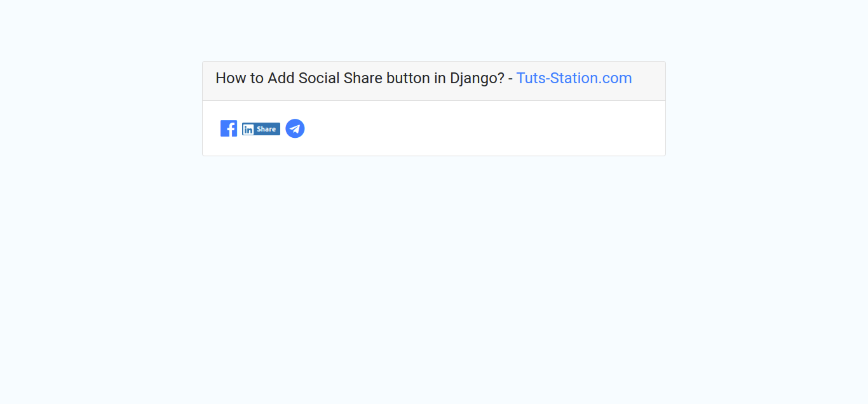The height and width of the screenshot is (404, 868).
Task: Click the heading text "How to Add Social Share button in Django?"
Action: [x=360, y=79]
